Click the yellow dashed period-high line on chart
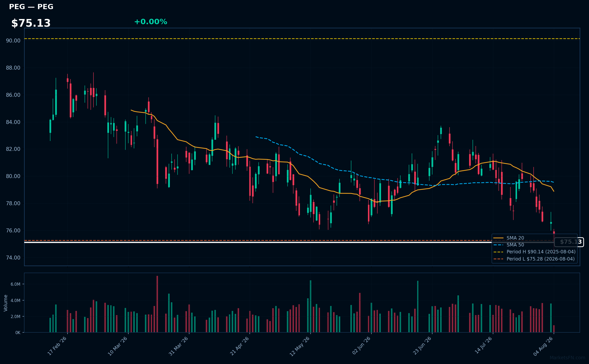Viewport: 589px width, 364px height. tap(302, 39)
